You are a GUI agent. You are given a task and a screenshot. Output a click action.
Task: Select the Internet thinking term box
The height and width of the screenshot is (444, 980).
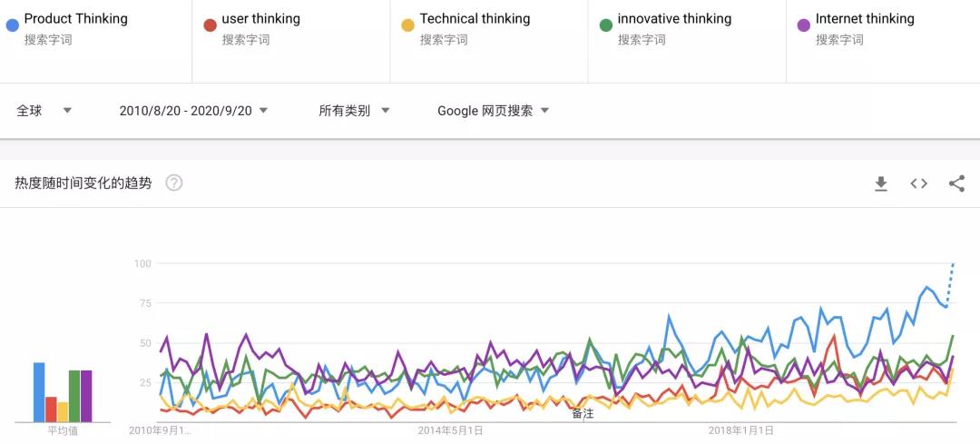[883, 41]
